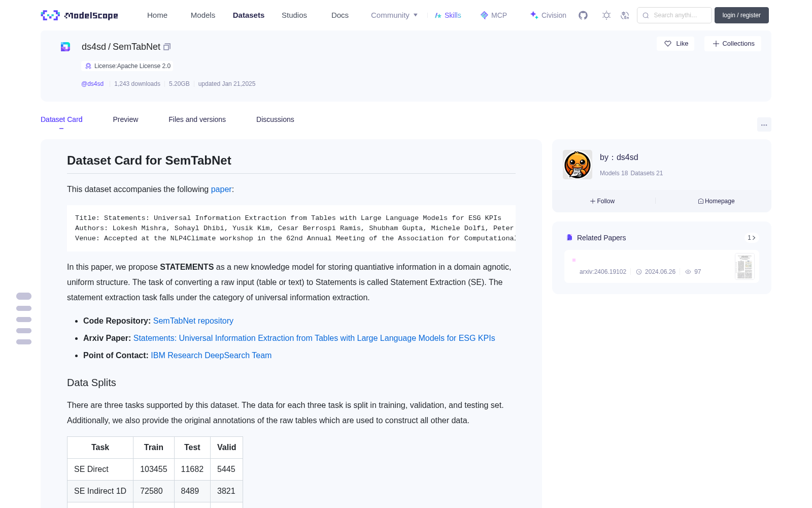Toggle the light/dark theme sun icon

point(606,15)
